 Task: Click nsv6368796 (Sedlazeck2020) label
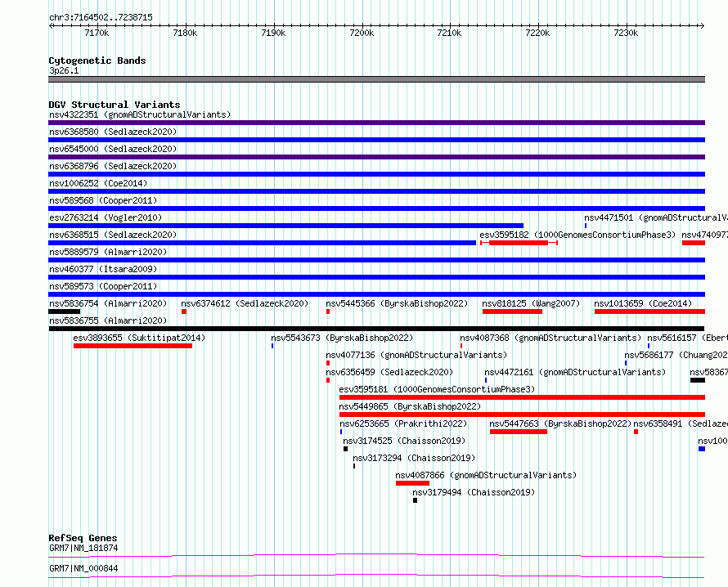(113, 166)
